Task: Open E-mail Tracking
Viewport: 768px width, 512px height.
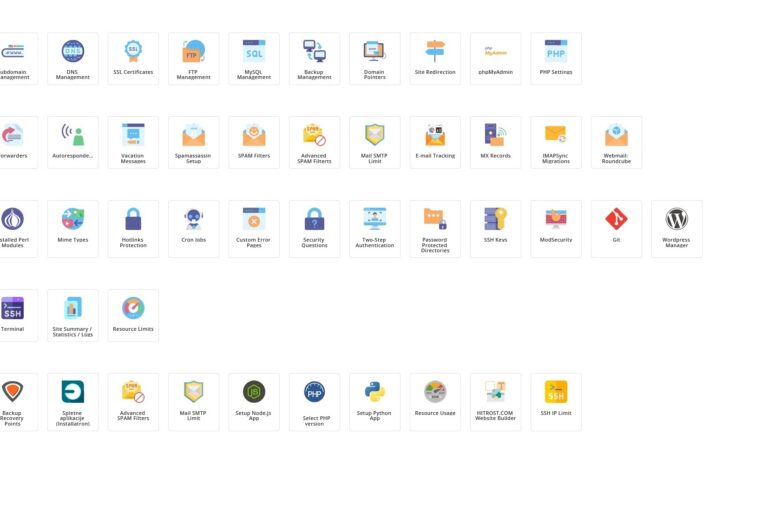Action: (435, 142)
